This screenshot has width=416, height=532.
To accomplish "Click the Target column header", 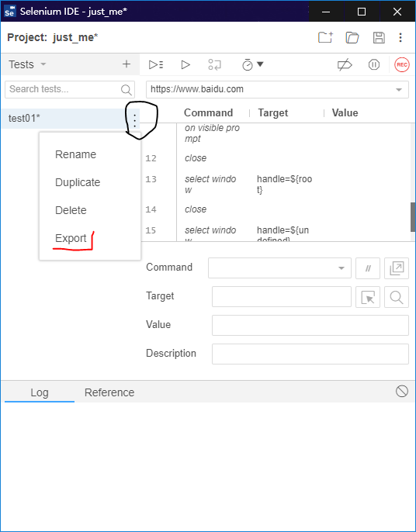I will pos(272,112).
